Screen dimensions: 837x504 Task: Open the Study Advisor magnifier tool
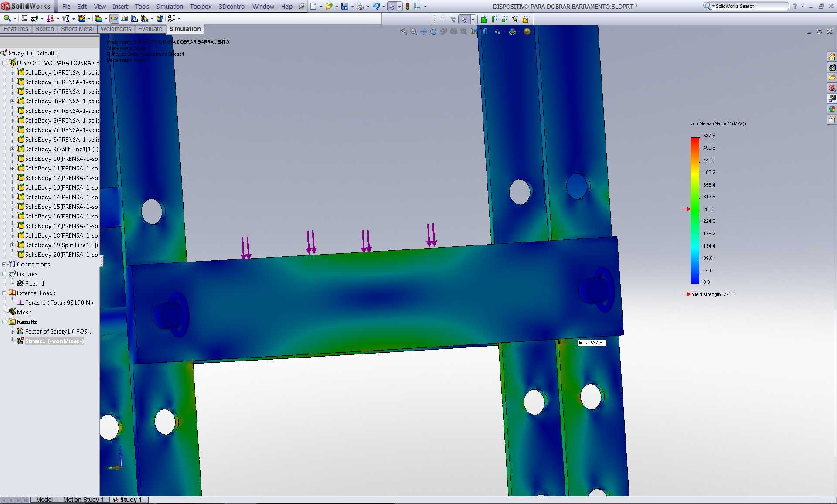(7, 18)
